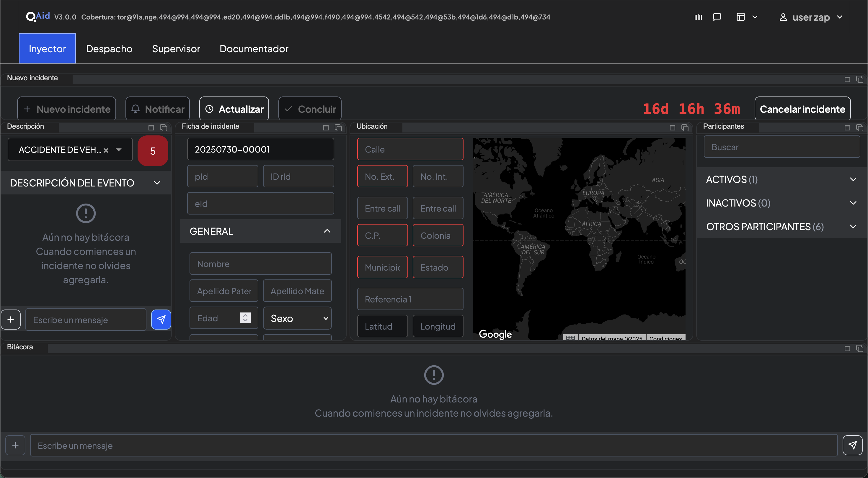
Task: Click the Actualizar button
Action: point(234,109)
